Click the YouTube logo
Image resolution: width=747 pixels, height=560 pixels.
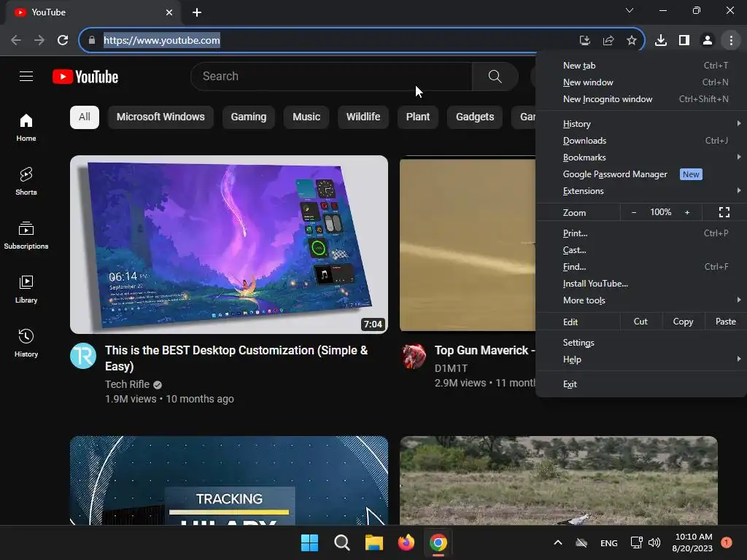click(x=85, y=77)
